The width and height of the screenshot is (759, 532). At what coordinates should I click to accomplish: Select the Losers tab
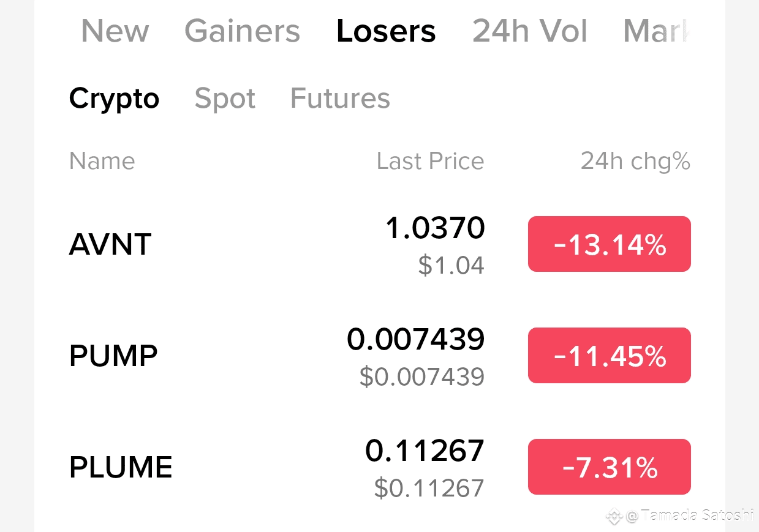(386, 31)
